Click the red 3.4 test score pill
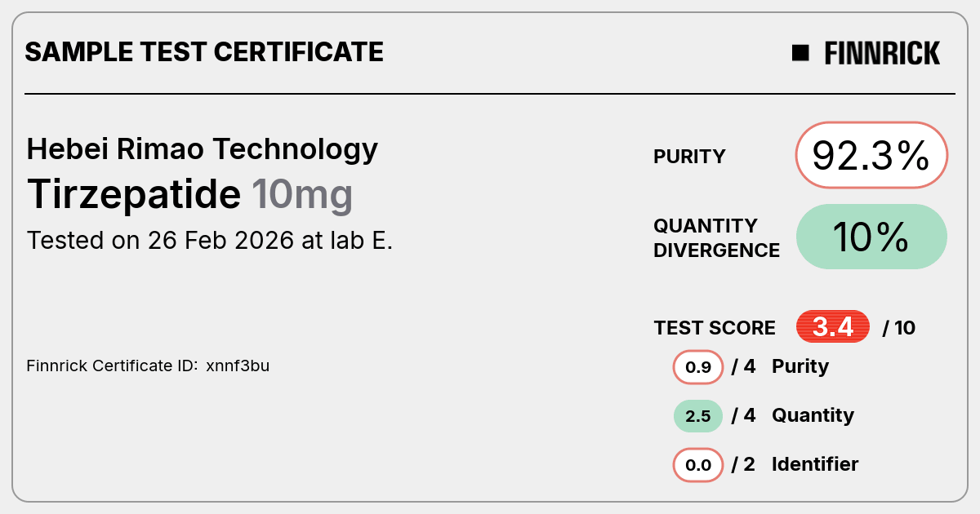The height and width of the screenshot is (514, 980). [833, 327]
